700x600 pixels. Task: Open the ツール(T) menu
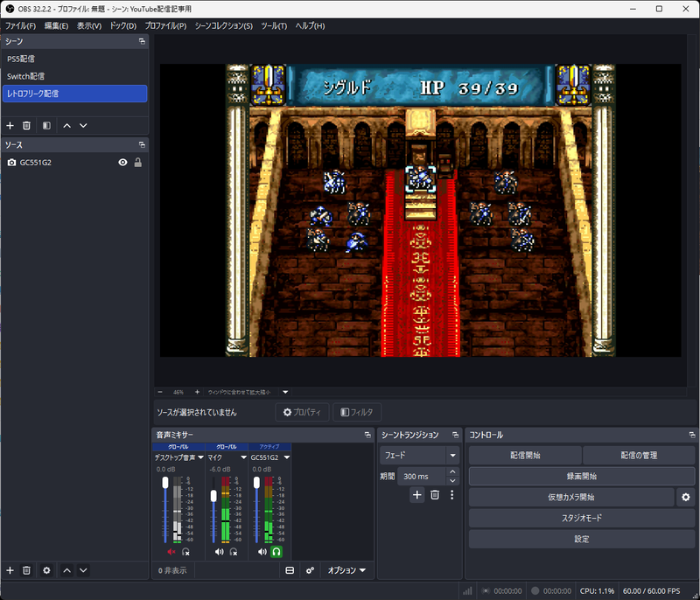coord(274,26)
